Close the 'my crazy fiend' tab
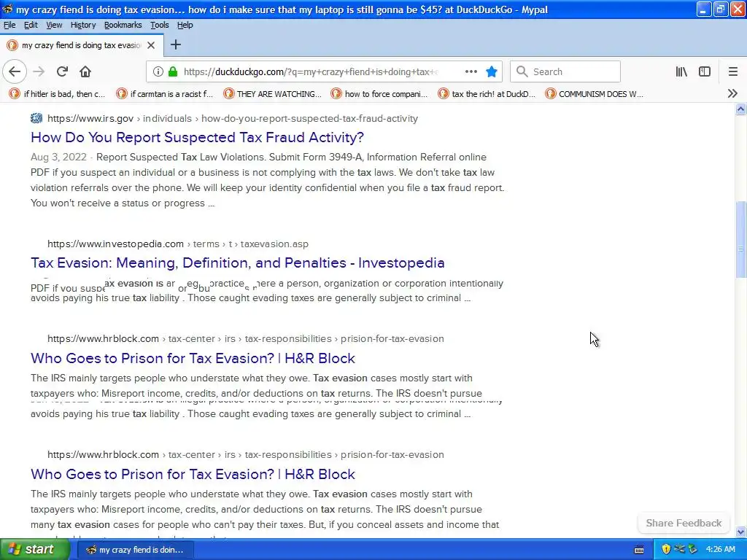This screenshot has width=747, height=560. pos(151,45)
